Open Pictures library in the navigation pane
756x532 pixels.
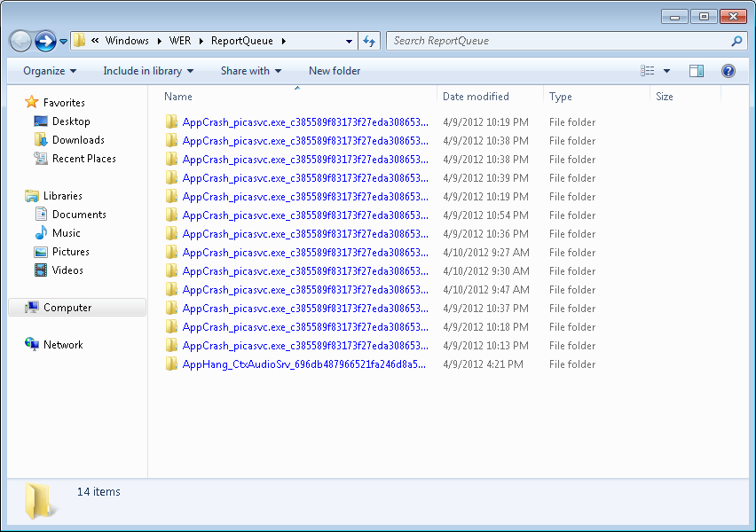tap(70, 252)
